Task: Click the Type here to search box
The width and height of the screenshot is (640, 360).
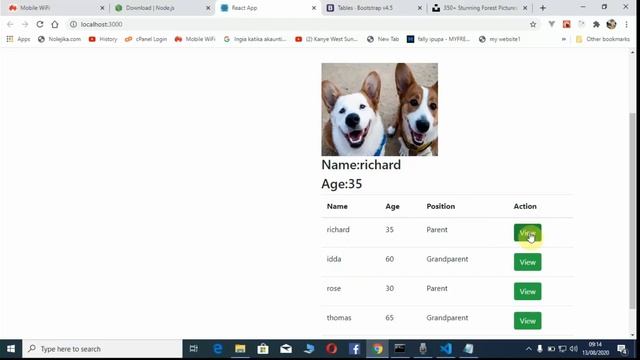Action: [102, 349]
